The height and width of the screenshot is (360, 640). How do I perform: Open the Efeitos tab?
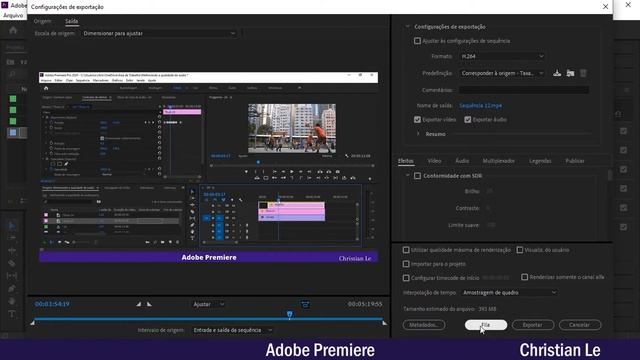tap(406, 161)
